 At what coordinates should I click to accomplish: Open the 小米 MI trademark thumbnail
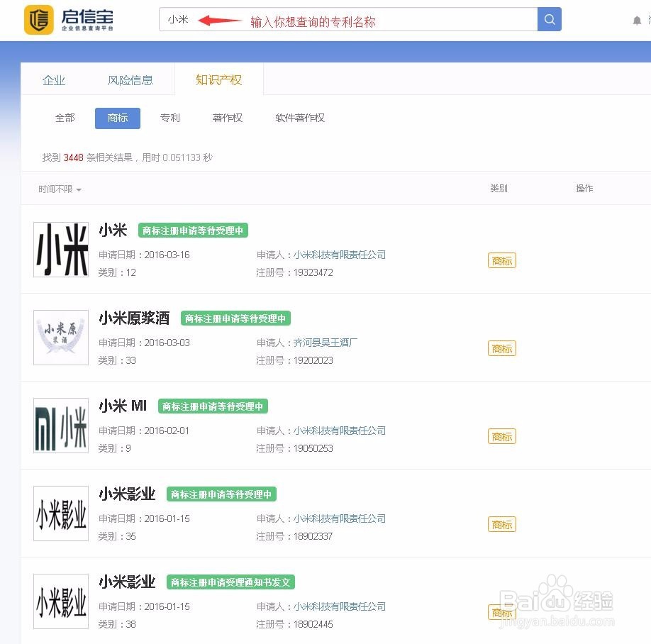(61, 426)
